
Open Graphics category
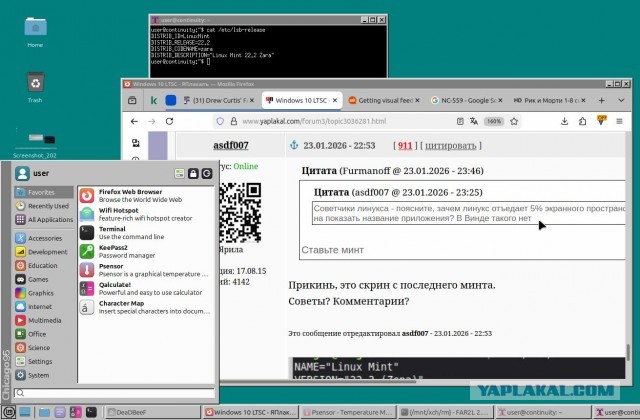(x=44, y=293)
